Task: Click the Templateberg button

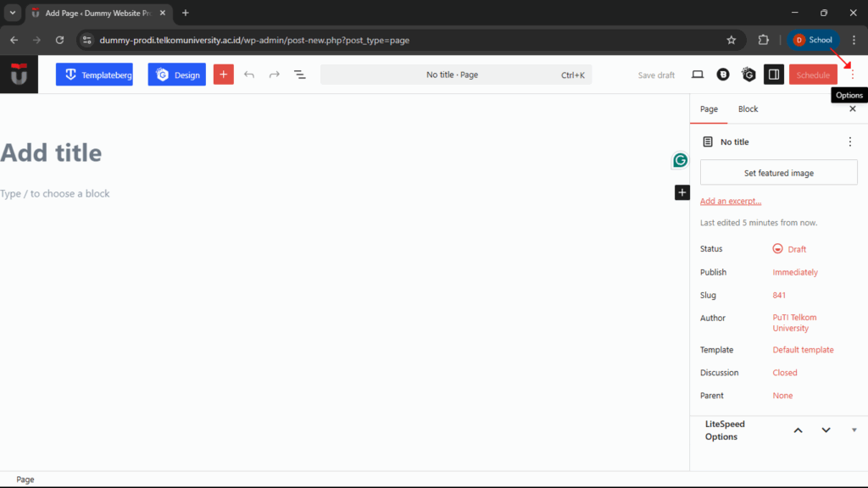Action: [x=93, y=75]
